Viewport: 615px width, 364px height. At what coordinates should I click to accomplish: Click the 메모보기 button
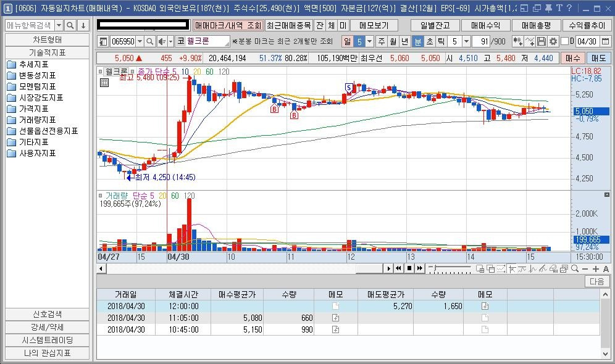point(374,25)
